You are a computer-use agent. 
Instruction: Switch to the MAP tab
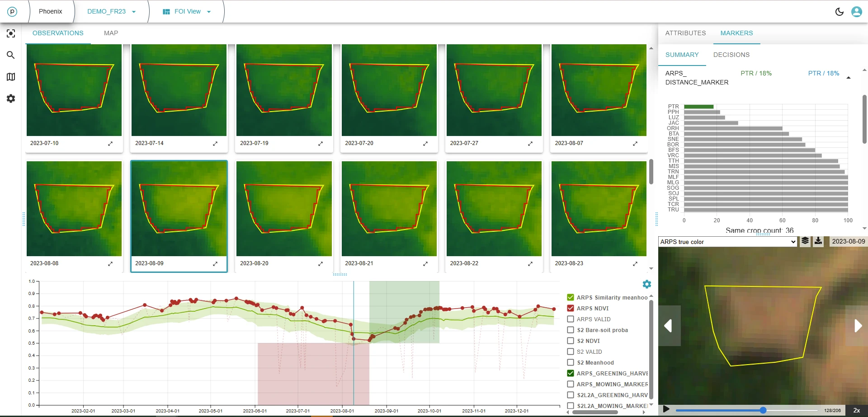[111, 33]
